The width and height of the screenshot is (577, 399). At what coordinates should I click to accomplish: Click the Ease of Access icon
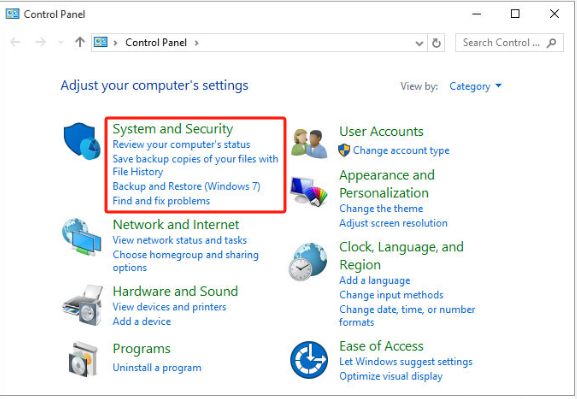tap(309, 360)
